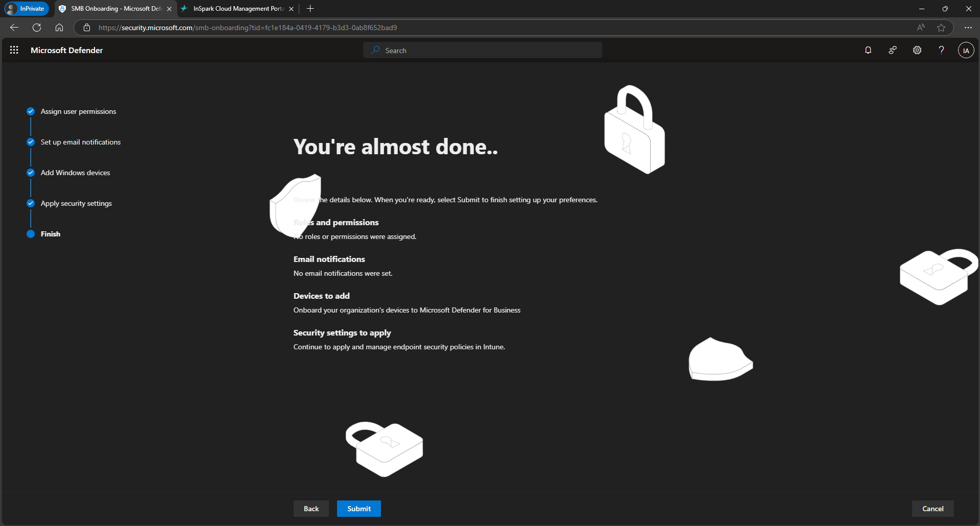Switch to SMB Onboarding - Microsoft Defender tab
Viewport: 980px width, 526px height.
pos(115,9)
